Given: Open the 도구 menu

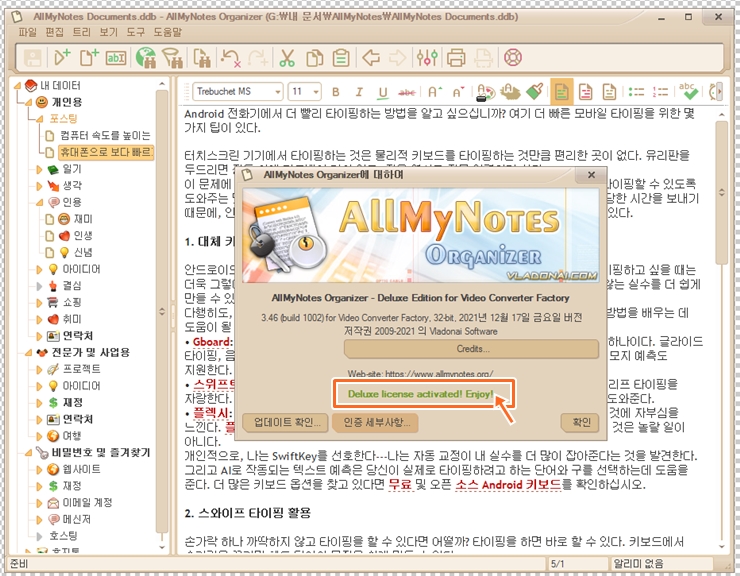Looking at the screenshot, I should tap(135, 32).
